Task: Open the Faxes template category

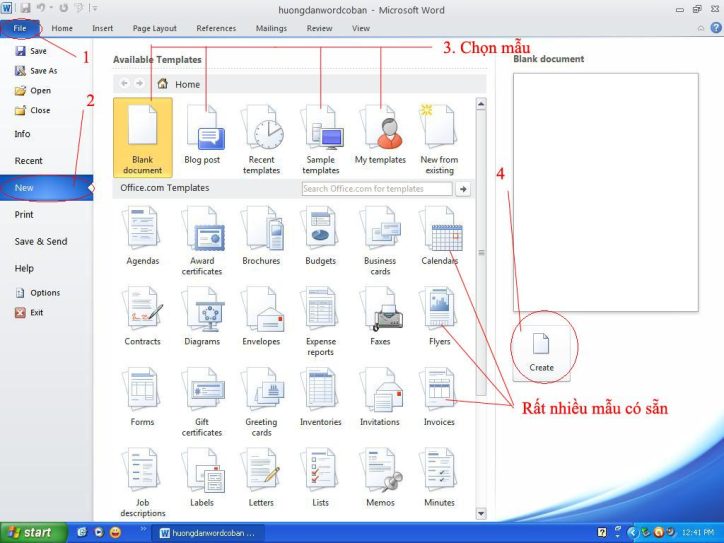Action: click(x=380, y=317)
